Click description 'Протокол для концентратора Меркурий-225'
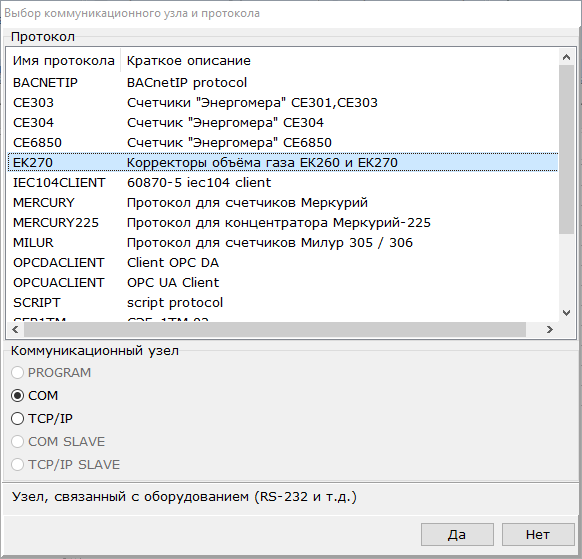The image size is (582, 559). tap(279, 223)
